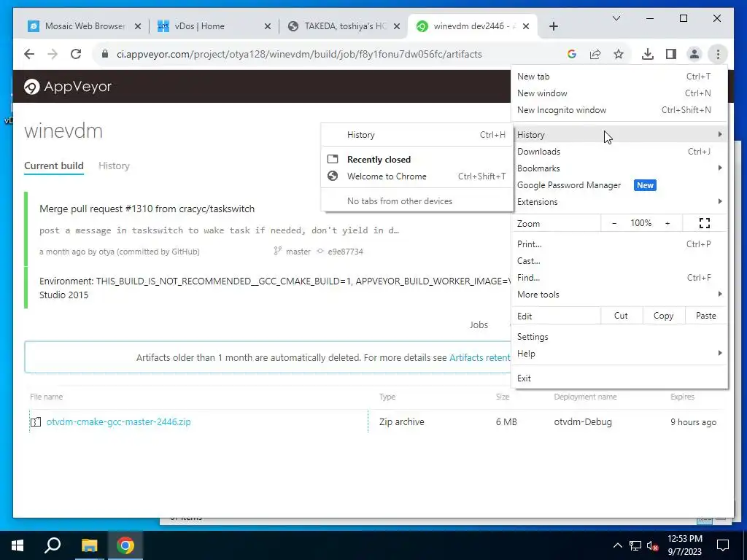The height and width of the screenshot is (560, 747).
Task: Close the vDos Home tab
Action: tap(267, 27)
